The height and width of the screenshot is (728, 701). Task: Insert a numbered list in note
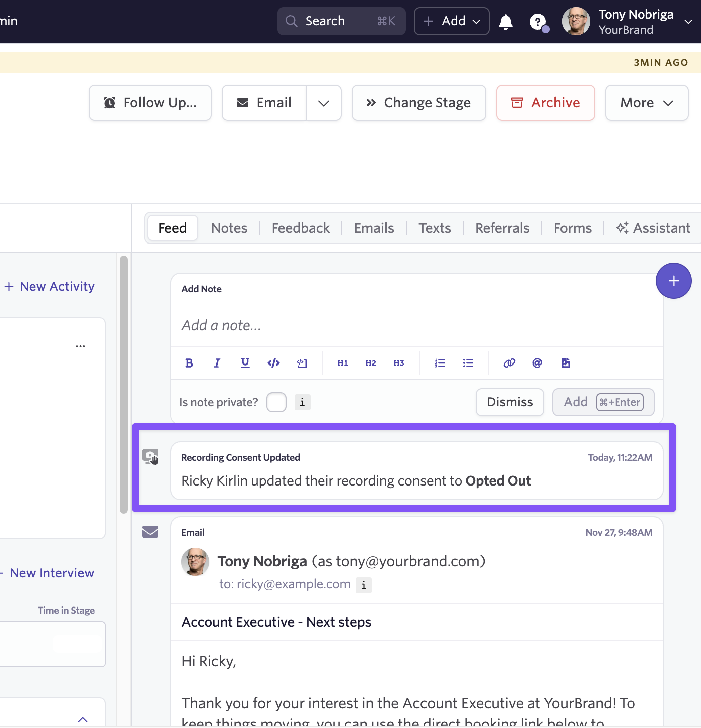pyautogui.click(x=440, y=363)
